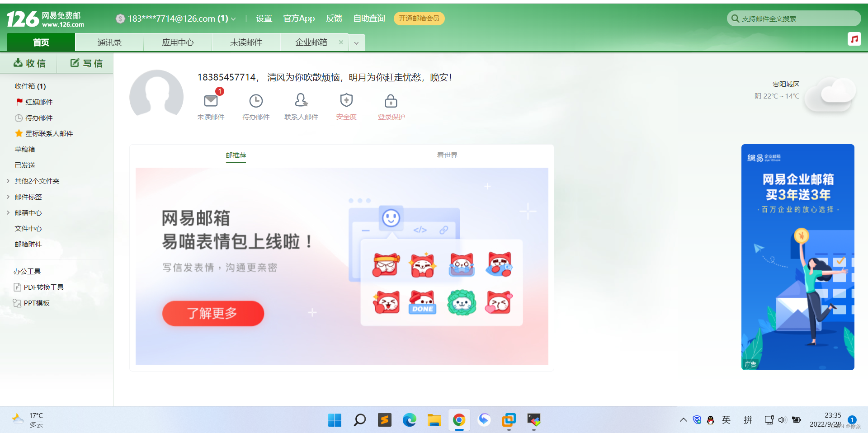Open the security shield icon
The height and width of the screenshot is (433, 868).
tap(346, 100)
